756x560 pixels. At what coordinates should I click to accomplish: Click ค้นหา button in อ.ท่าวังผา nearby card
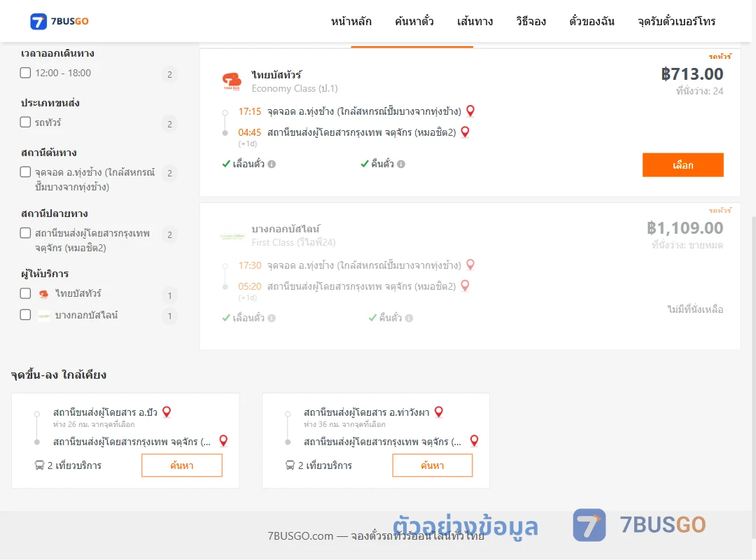tap(433, 465)
